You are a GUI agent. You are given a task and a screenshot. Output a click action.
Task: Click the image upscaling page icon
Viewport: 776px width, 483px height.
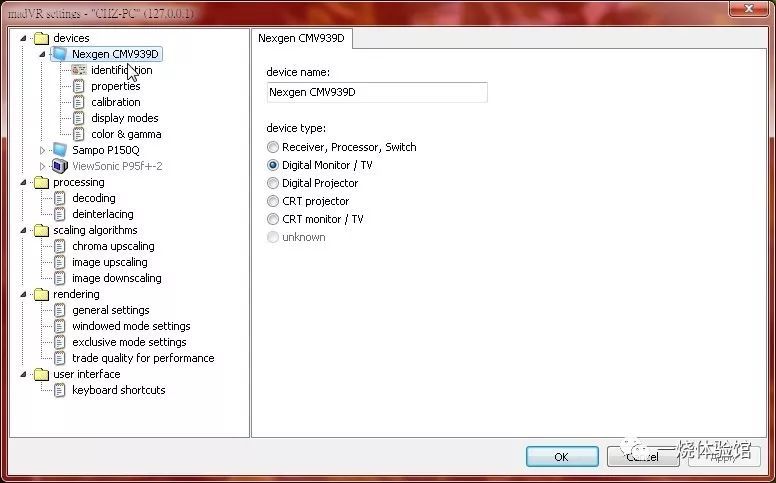tap(59, 262)
